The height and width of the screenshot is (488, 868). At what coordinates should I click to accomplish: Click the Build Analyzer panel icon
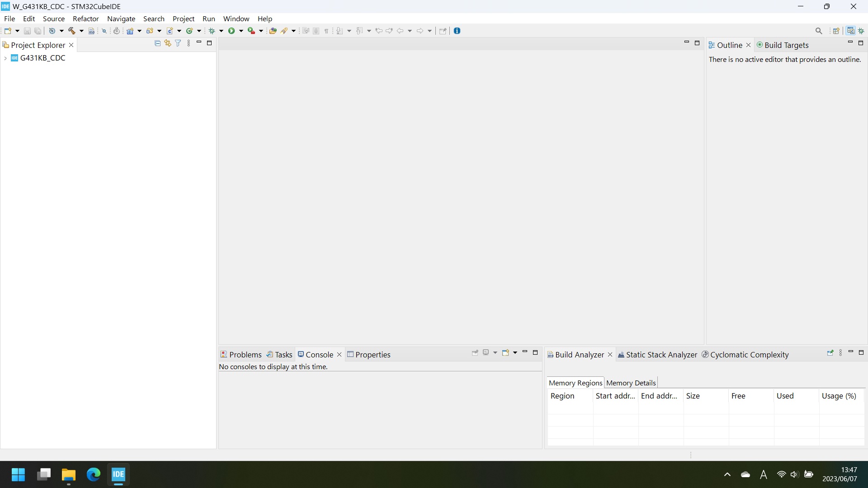coord(550,355)
